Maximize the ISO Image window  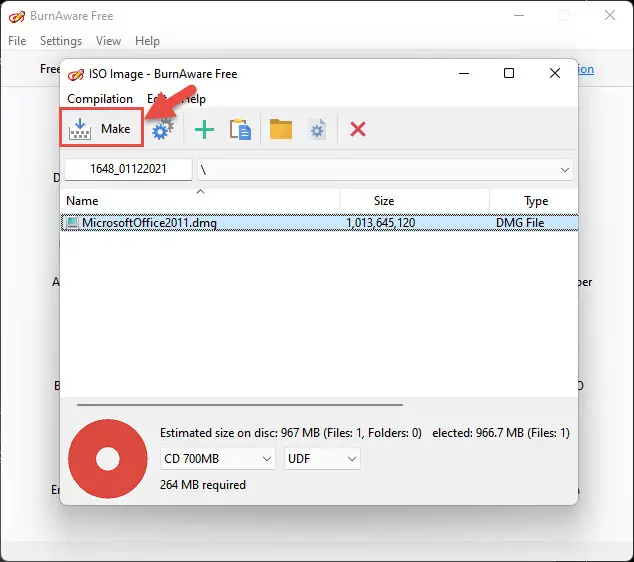509,73
